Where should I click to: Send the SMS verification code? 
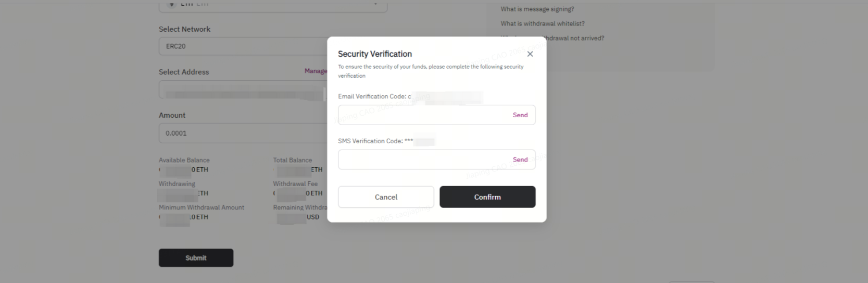520,159
